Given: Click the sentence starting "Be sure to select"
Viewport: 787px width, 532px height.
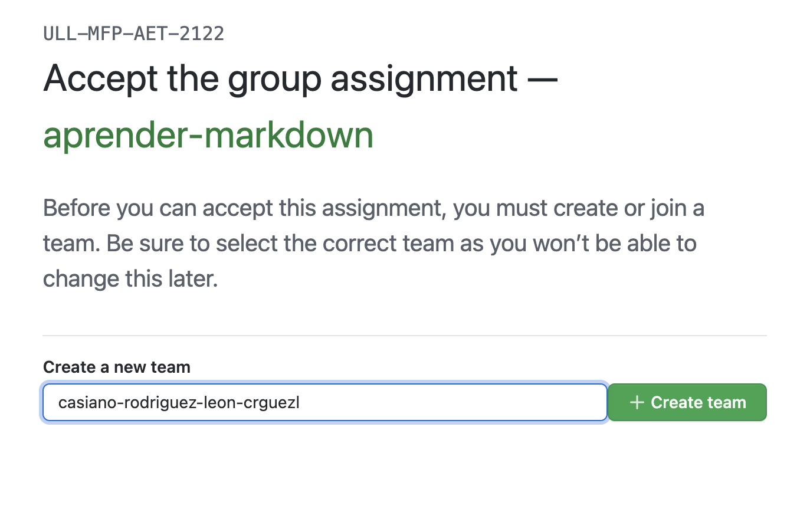Looking at the screenshot, I should [401, 243].
